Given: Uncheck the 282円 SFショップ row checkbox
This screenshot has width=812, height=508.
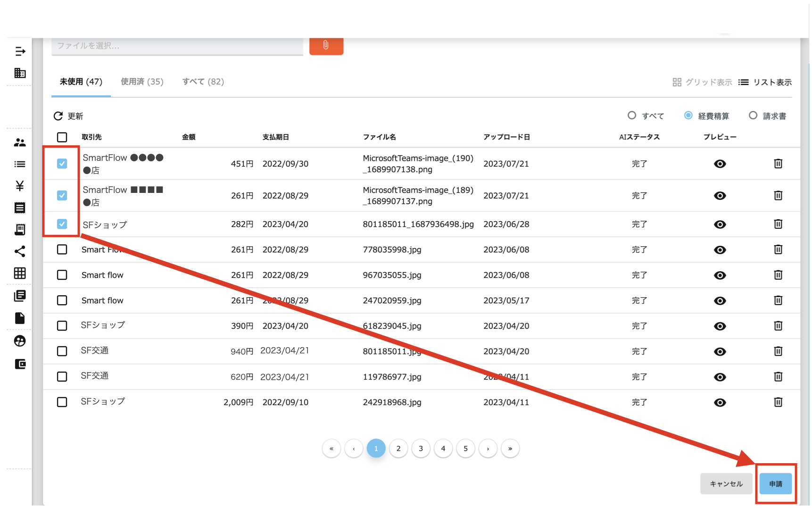Looking at the screenshot, I should [x=62, y=224].
